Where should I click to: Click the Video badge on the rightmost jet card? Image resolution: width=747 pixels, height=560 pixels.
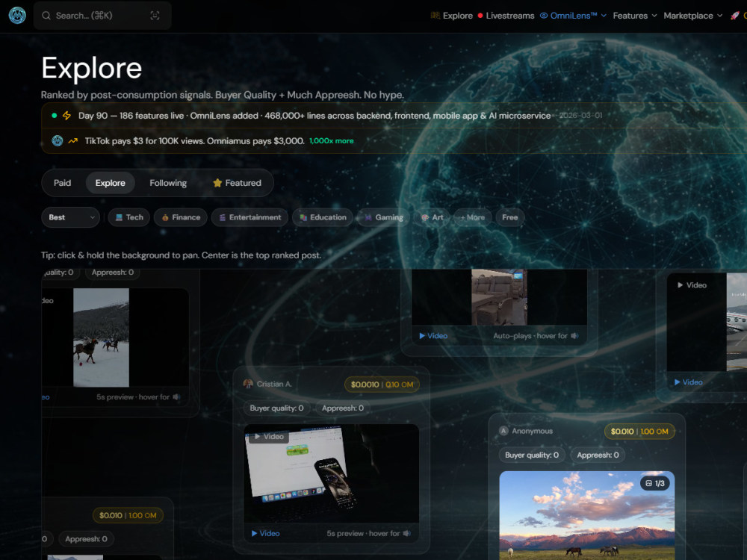692,285
